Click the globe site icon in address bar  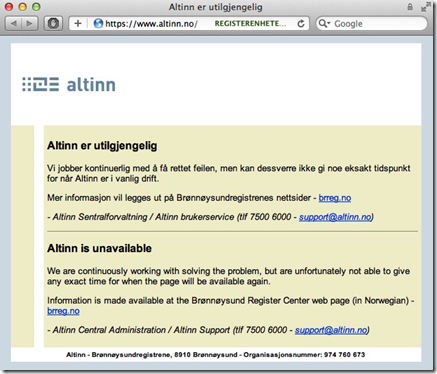tap(98, 23)
